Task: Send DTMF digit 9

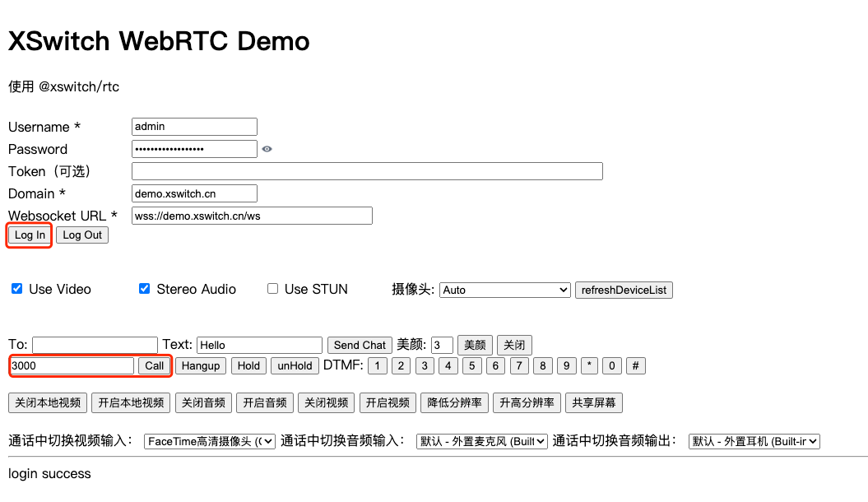Action: point(566,366)
